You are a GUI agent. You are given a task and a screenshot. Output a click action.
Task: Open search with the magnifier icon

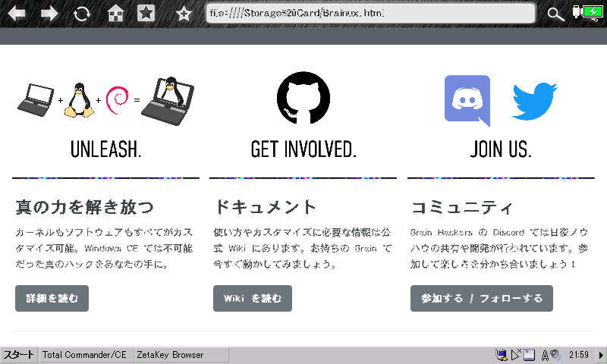(555, 14)
